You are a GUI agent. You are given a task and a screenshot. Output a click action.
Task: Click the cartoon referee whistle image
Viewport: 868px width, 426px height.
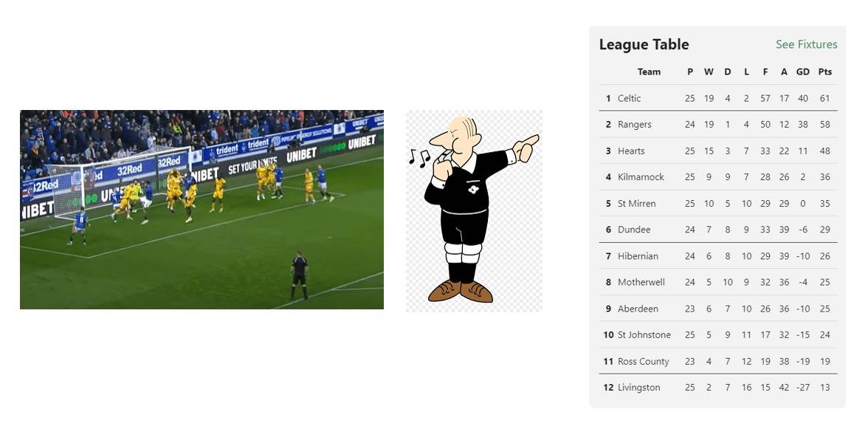(474, 211)
